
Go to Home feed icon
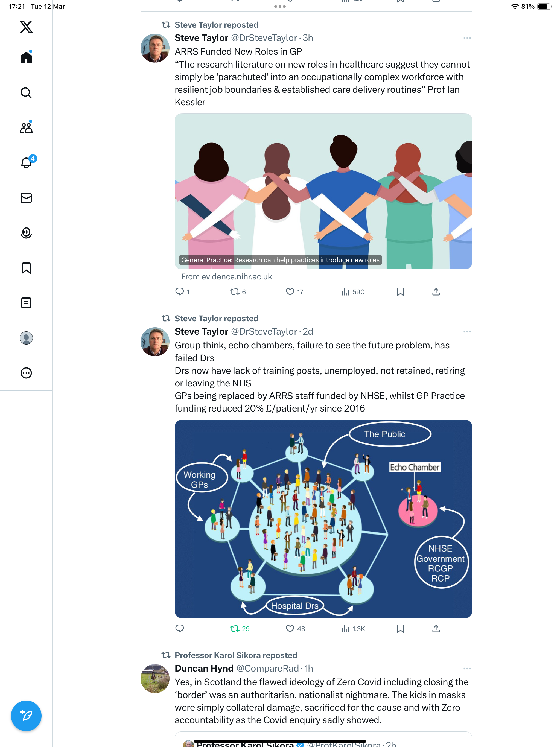point(26,57)
